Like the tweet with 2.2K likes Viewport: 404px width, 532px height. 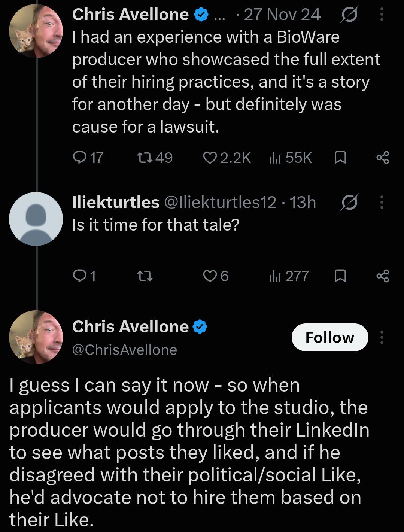pyautogui.click(x=227, y=158)
